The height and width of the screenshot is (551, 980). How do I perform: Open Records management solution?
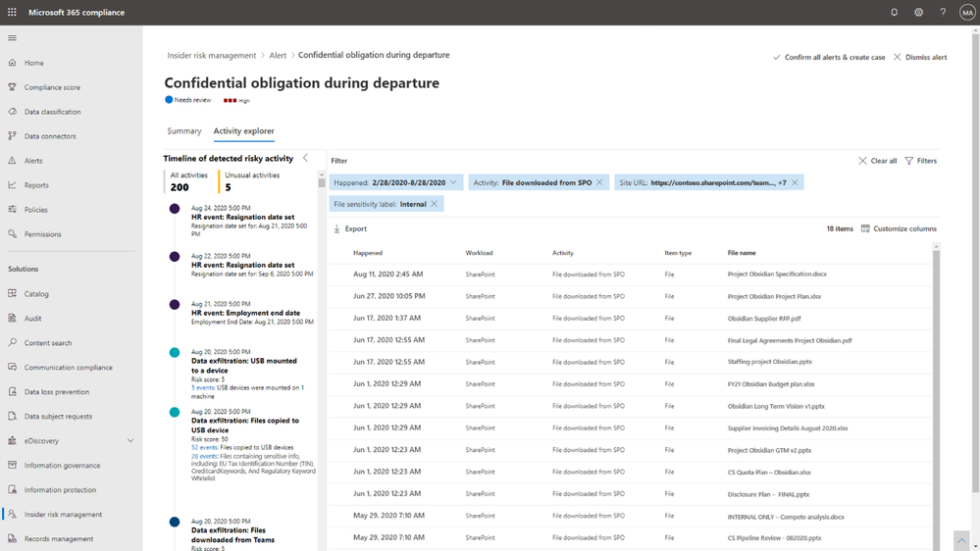point(59,538)
